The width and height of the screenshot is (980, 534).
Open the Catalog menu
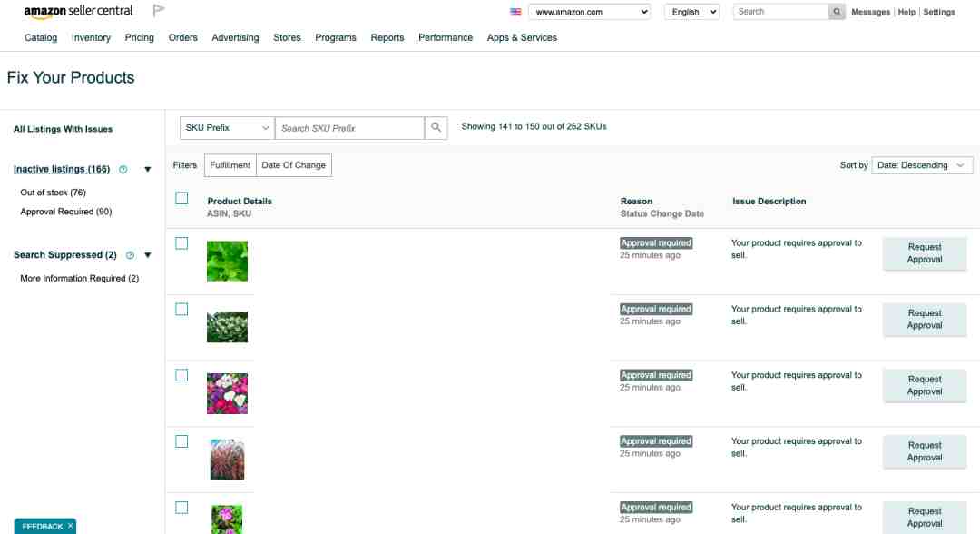pos(41,37)
